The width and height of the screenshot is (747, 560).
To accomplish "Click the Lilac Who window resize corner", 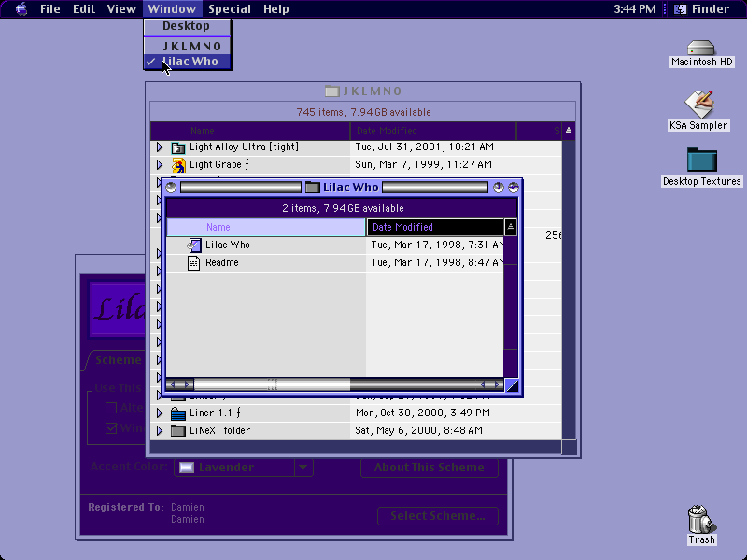I will click(511, 385).
